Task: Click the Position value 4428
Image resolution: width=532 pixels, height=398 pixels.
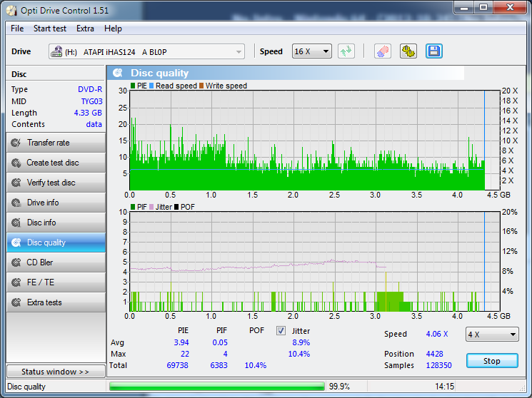Action: click(x=435, y=354)
